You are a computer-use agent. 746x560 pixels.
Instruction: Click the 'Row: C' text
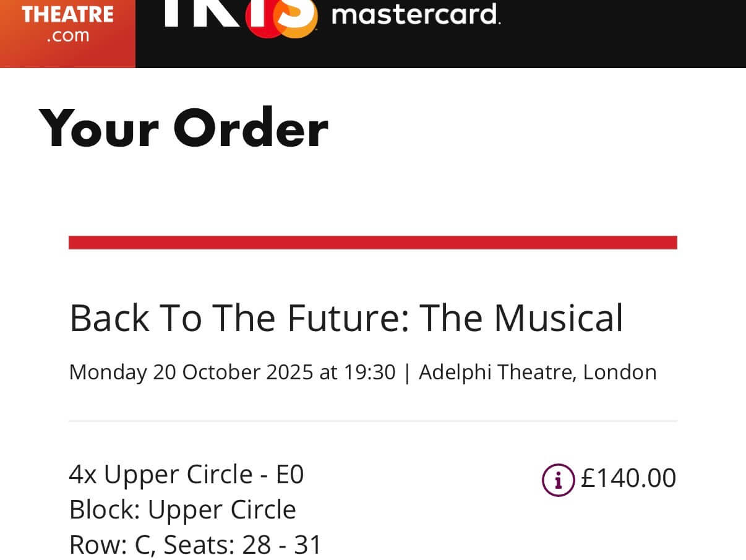tap(104, 545)
